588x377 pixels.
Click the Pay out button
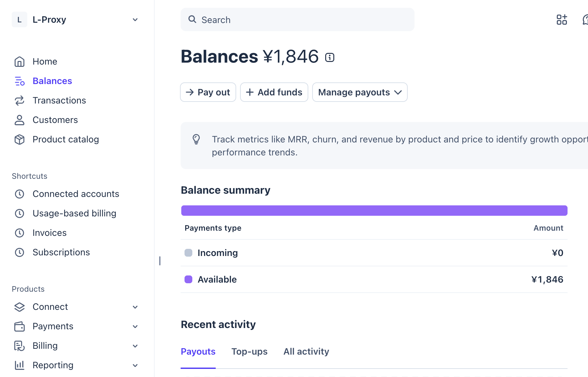pos(208,92)
